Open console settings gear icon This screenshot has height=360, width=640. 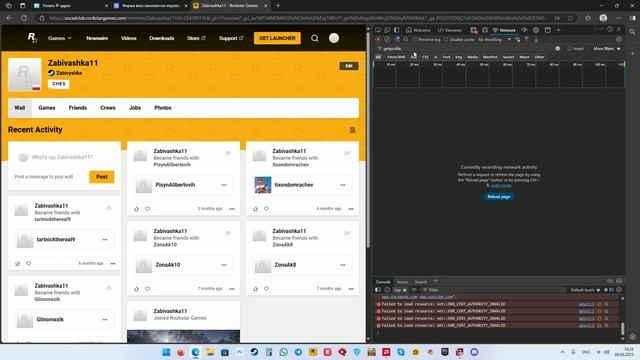[x=619, y=290]
